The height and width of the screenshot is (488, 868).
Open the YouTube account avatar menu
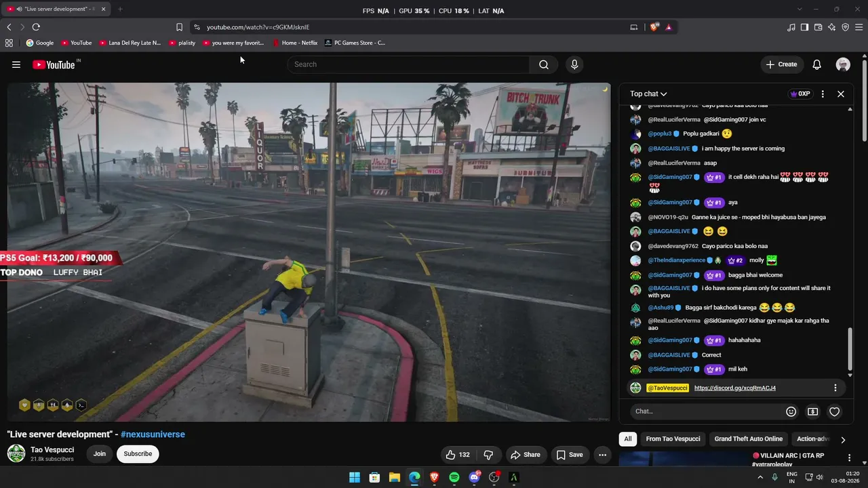coord(843,64)
